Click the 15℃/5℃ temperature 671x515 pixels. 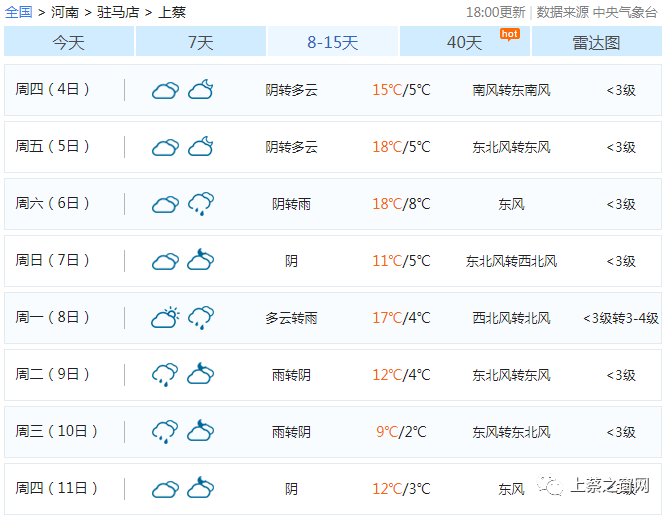click(401, 90)
